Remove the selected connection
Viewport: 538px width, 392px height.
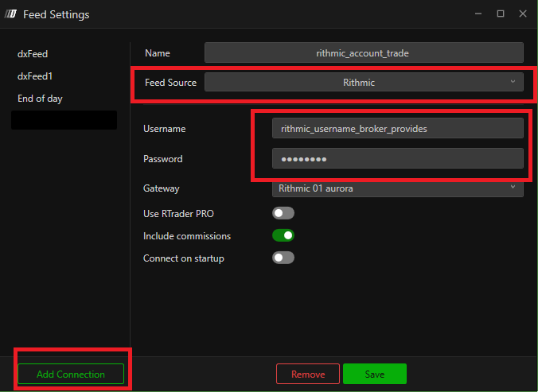tap(308, 374)
